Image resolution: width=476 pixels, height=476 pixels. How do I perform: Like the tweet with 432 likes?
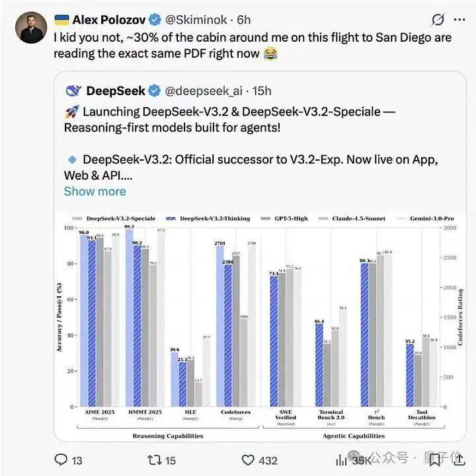pos(249,459)
